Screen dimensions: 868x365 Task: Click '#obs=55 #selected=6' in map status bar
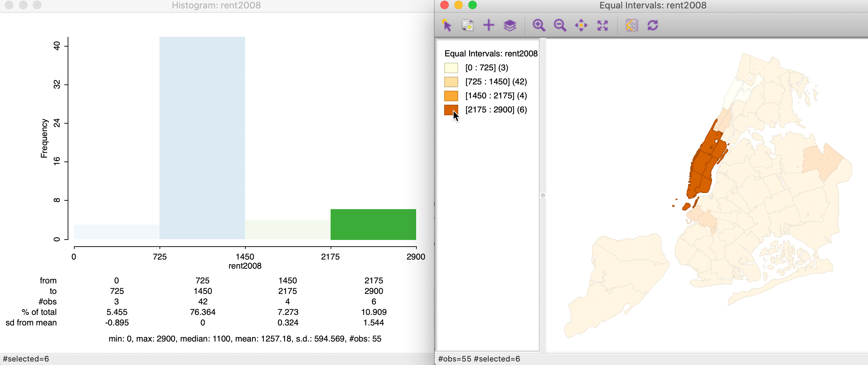tap(479, 359)
